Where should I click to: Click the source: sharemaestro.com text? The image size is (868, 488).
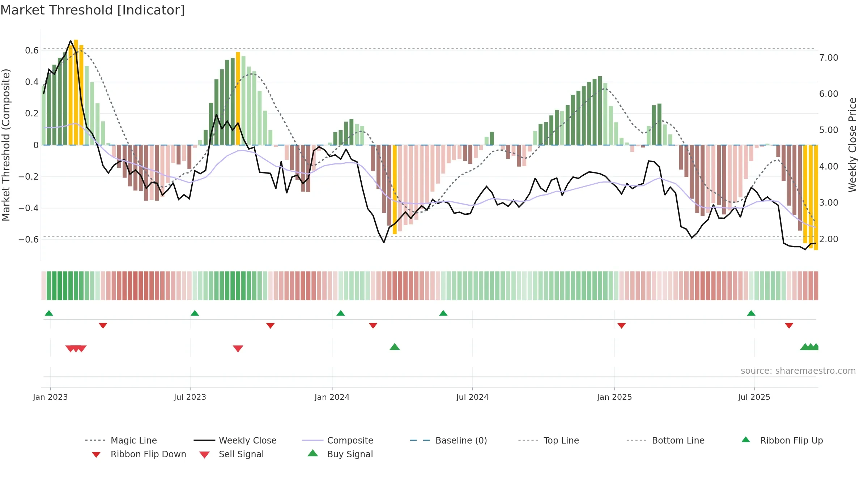798,371
